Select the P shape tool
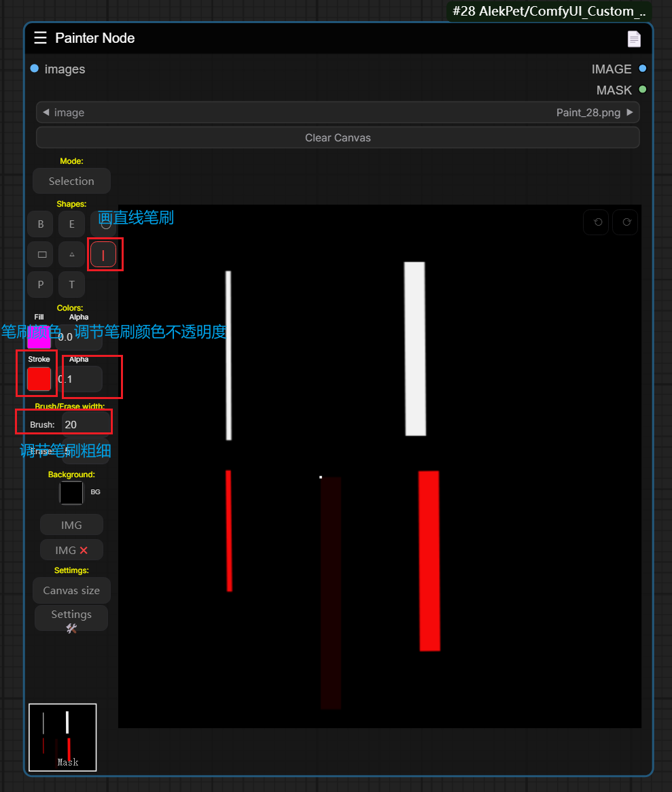Screen dimensions: 672x792 point(41,285)
